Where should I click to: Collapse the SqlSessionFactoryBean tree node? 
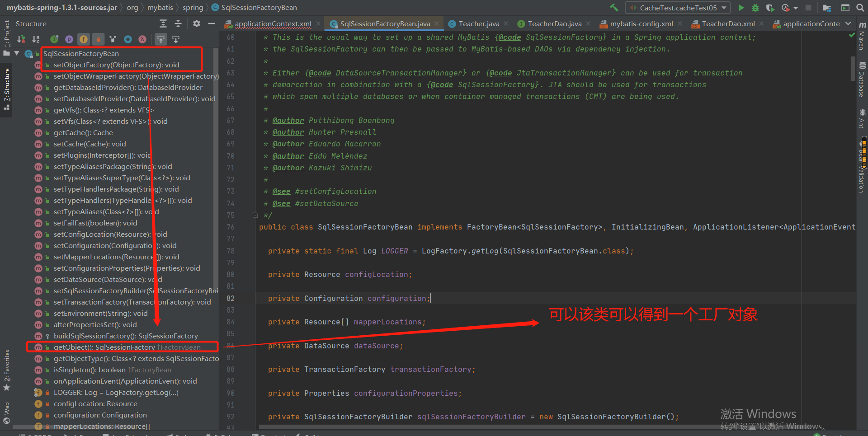(17, 53)
